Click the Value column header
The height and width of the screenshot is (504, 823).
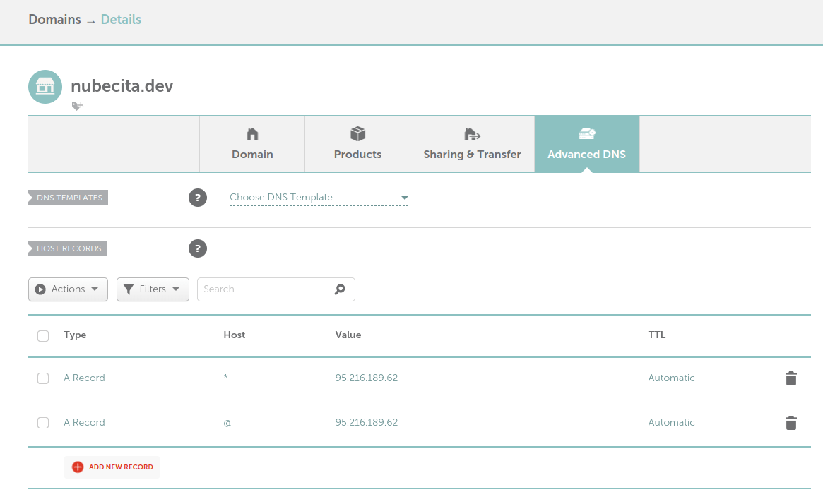click(348, 335)
